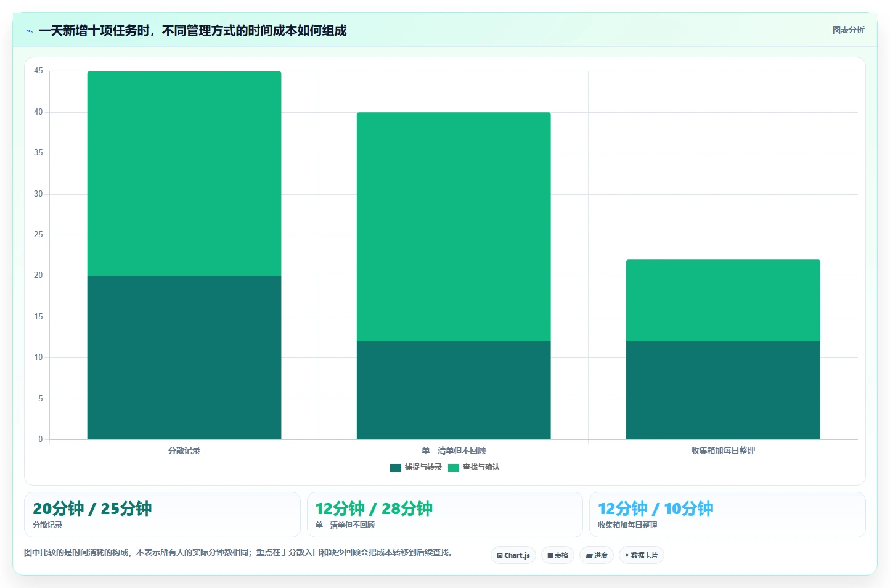This screenshot has height=588, width=890.
Task: Click the light green segment of 单一清单但不回顾 bar
Action: pyautogui.click(x=454, y=227)
